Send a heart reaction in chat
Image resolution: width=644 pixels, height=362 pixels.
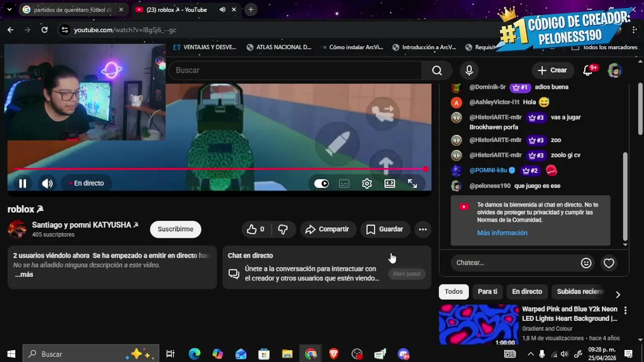pos(609,263)
